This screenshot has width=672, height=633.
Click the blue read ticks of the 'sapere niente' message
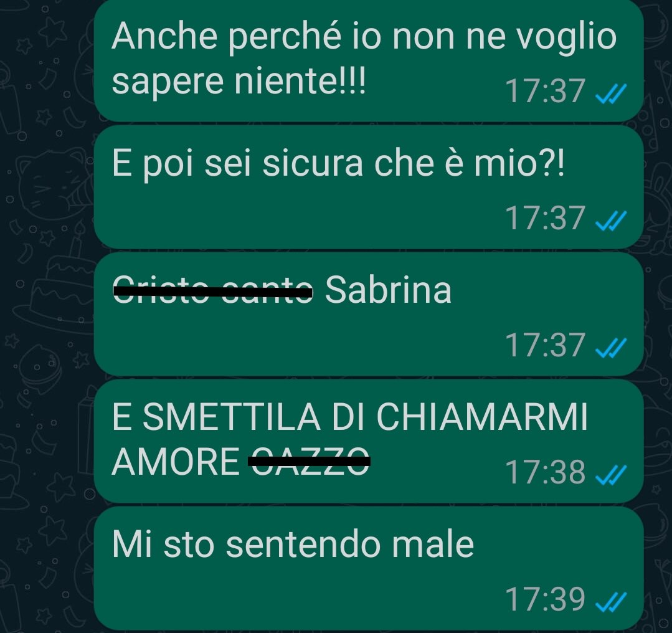[611, 94]
